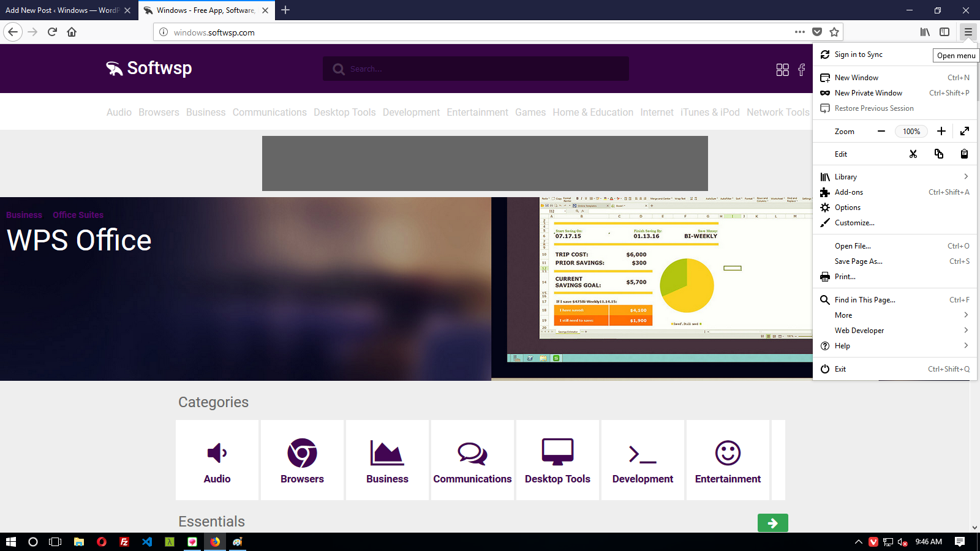Select Restore Previous Session
Viewport: 980px width, 551px height.
pyautogui.click(x=895, y=108)
